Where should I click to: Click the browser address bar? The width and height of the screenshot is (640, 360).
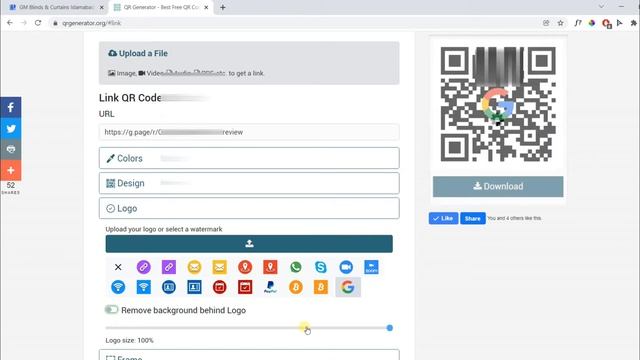pyautogui.click(x=294, y=23)
